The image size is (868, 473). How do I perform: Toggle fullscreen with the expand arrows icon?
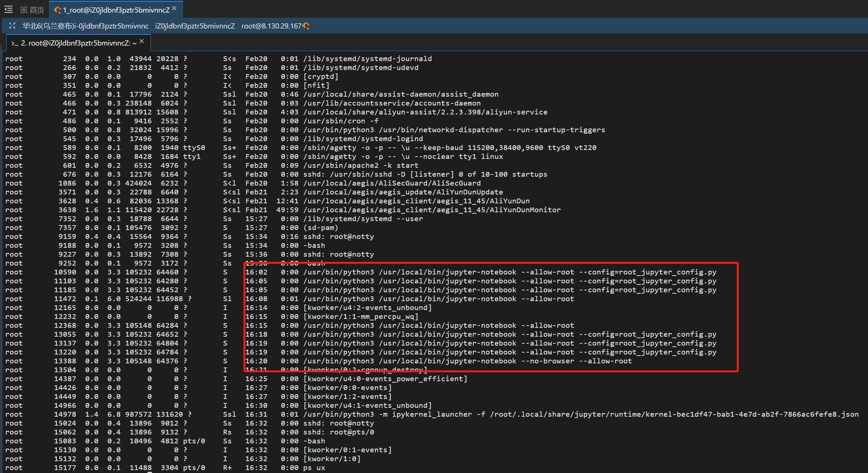point(12,26)
